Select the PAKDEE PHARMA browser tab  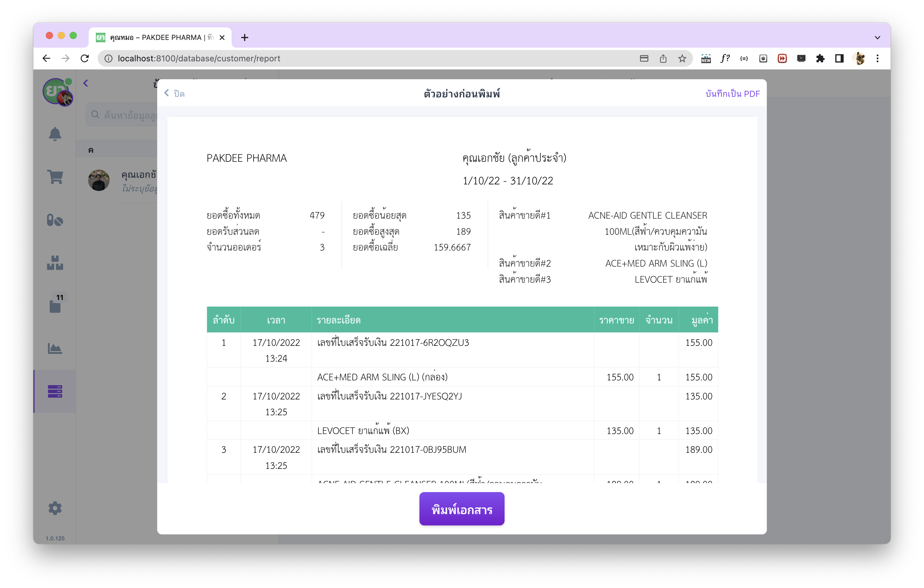point(160,37)
